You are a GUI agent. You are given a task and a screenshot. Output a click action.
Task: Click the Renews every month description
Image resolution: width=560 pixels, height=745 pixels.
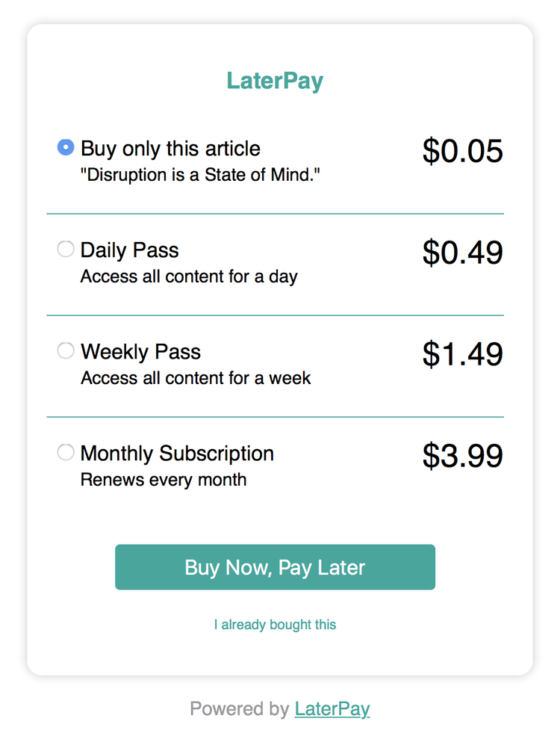pos(164,479)
